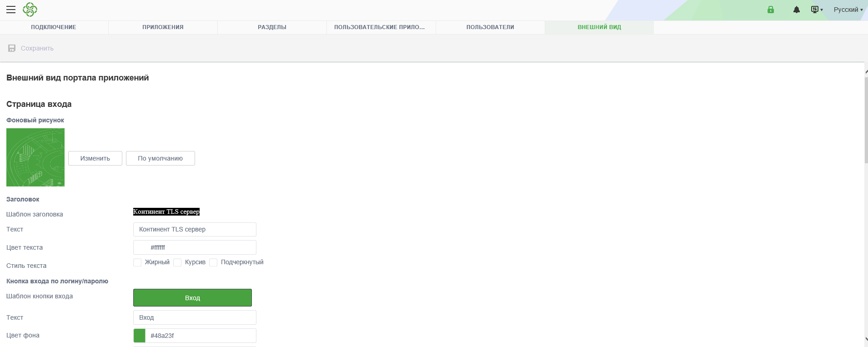The height and width of the screenshot is (347, 868).
Task: Open the Русский language dropdown
Action: [848, 10]
